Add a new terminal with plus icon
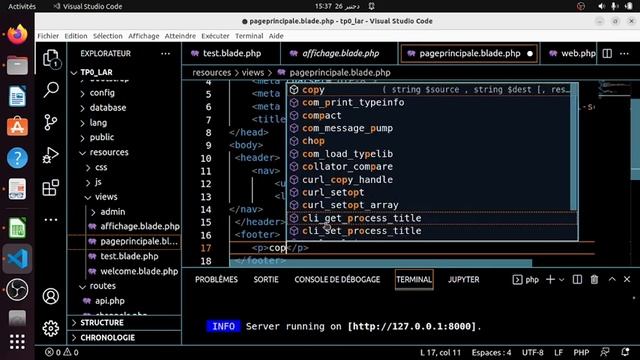Image resolution: width=640 pixels, height=360 pixels. 550,280
